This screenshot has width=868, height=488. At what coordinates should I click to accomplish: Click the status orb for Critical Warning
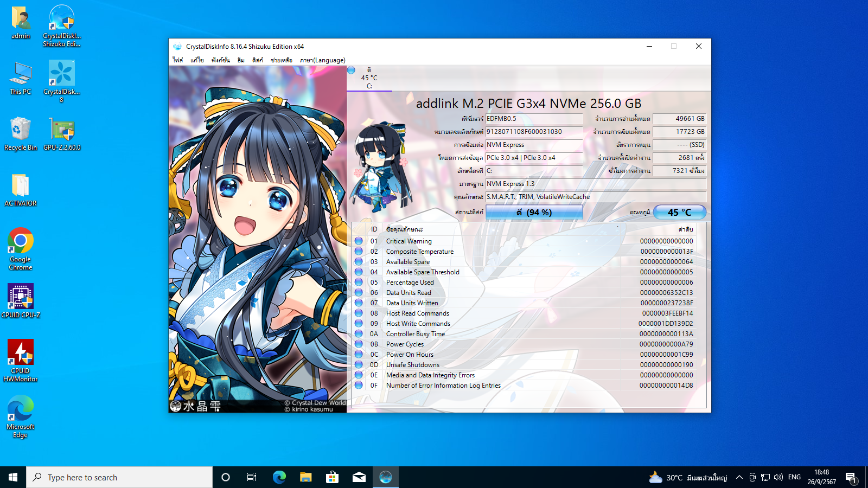coord(359,241)
